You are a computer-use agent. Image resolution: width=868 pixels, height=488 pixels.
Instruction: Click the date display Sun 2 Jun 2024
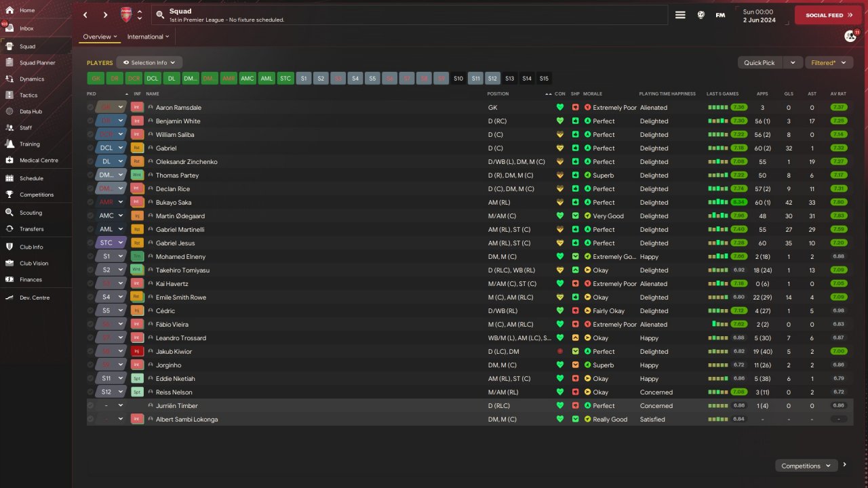pyautogui.click(x=758, y=15)
